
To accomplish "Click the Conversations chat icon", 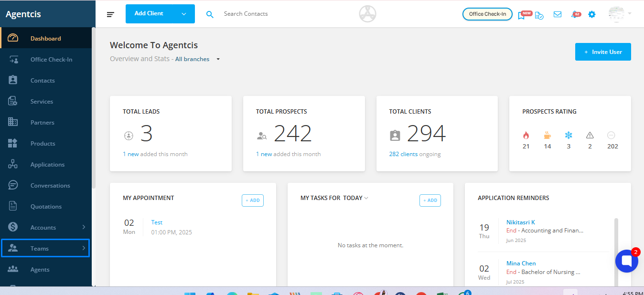I will [x=13, y=185].
